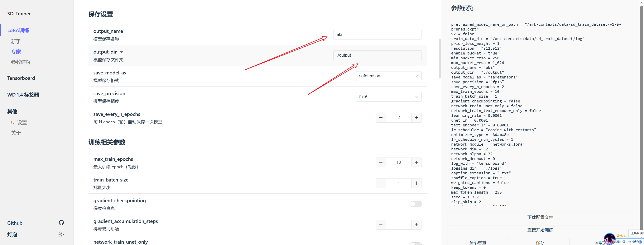
Task: Click the light bulb theme icon
Action: pos(61,234)
